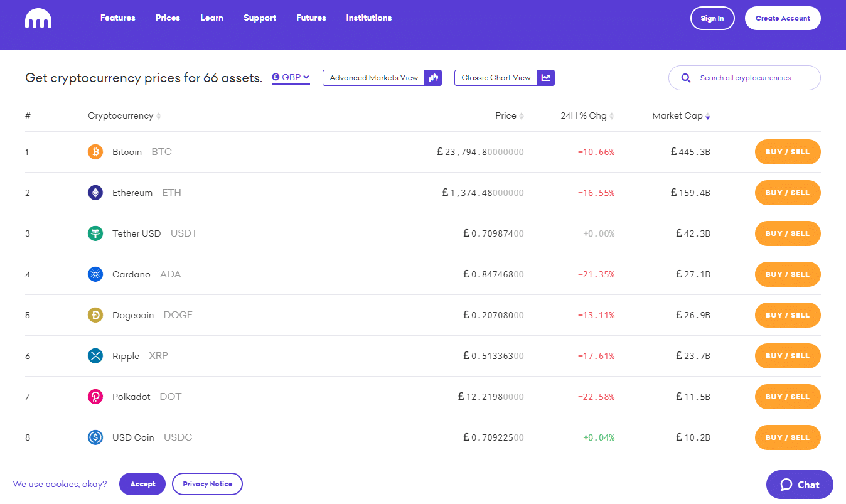Click the Tether USD name link

coord(137,233)
